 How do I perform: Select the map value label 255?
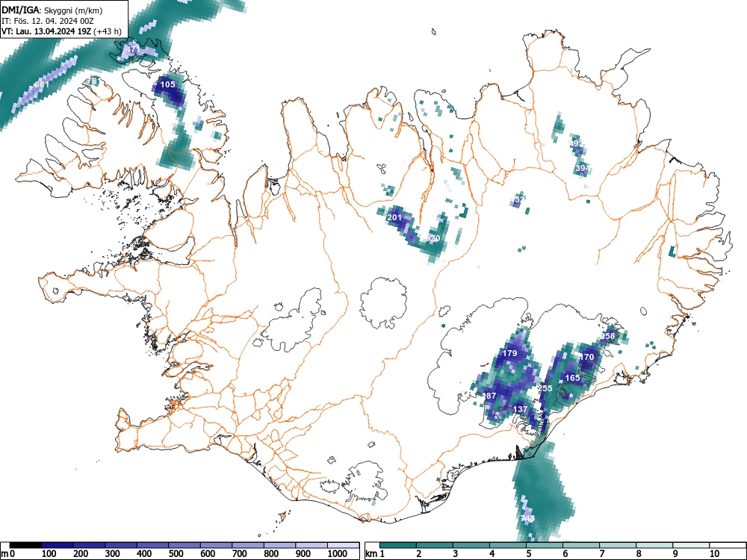tap(545, 388)
